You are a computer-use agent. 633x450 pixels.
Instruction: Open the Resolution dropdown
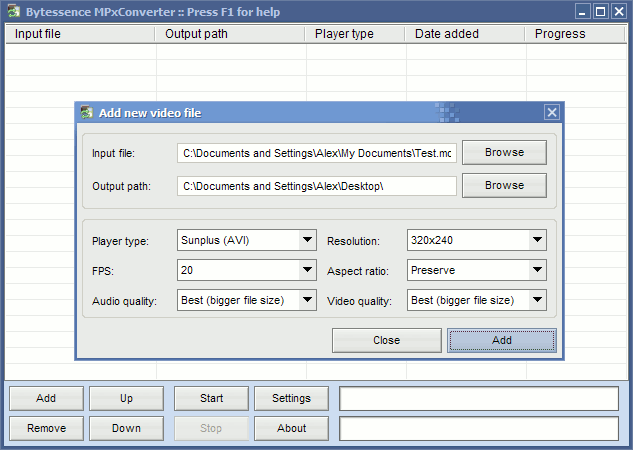point(537,240)
